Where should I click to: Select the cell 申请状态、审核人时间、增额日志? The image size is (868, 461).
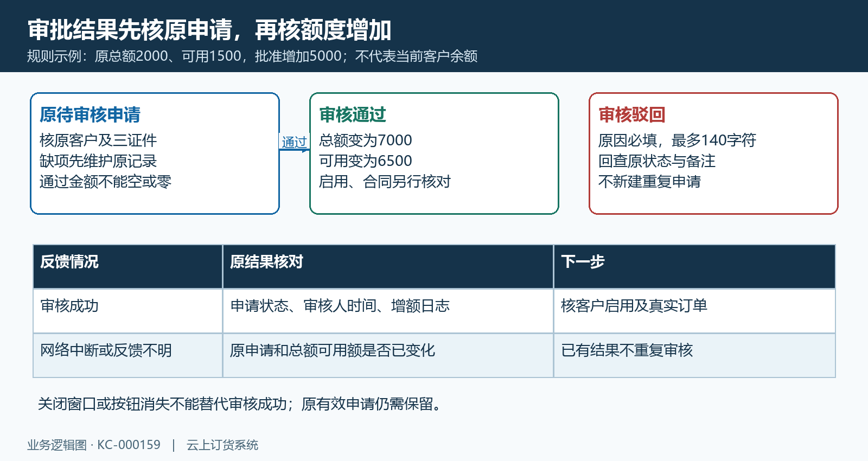[388, 311]
